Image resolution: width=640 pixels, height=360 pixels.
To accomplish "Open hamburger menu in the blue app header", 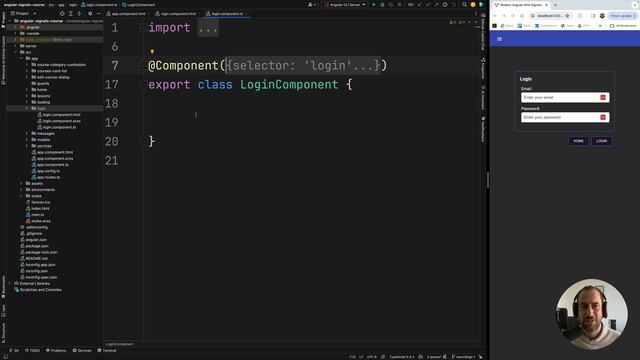I will (499, 39).
